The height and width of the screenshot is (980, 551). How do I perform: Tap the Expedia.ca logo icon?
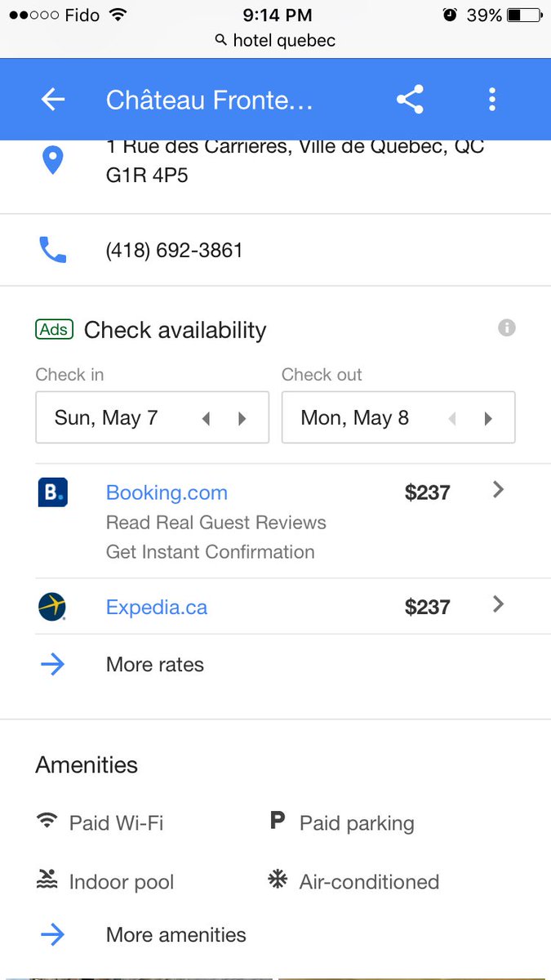tap(53, 607)
